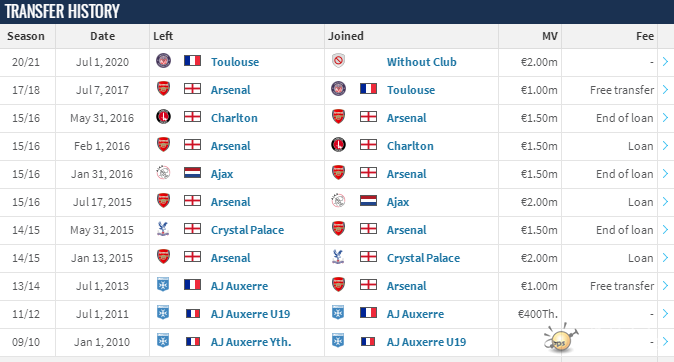Expand details arrow for the Jul 1, 2020 transfer
This screenshot has width=674, height=362.
[x=665, y=61]
